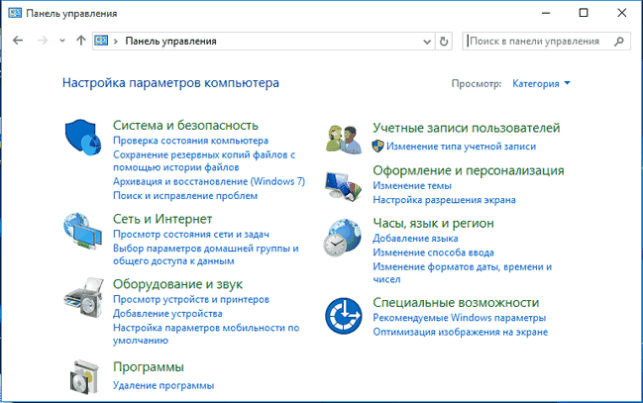Click the Control Panel icon in the address bar
643x403 pixels.
point(101,41)
